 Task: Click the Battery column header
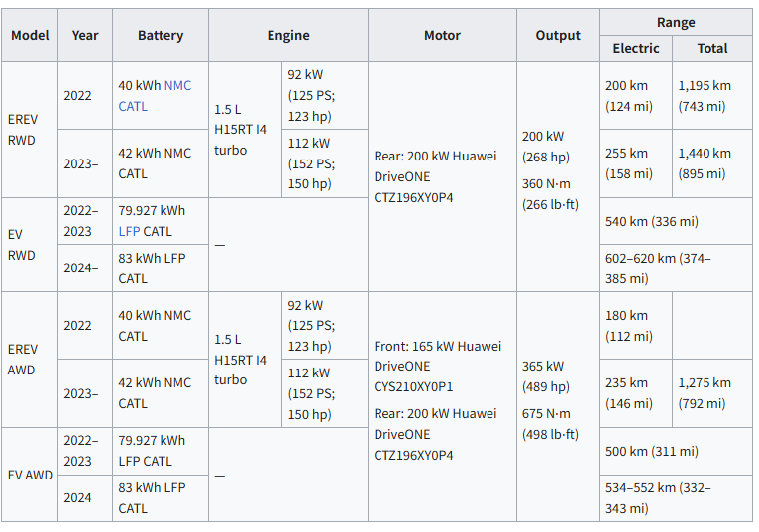161,35
